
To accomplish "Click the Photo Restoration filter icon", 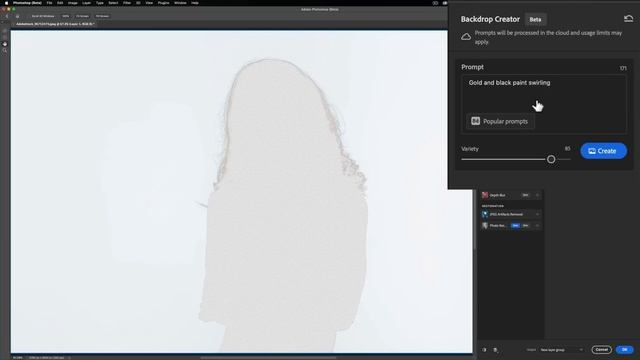I will tap(484, 225).
